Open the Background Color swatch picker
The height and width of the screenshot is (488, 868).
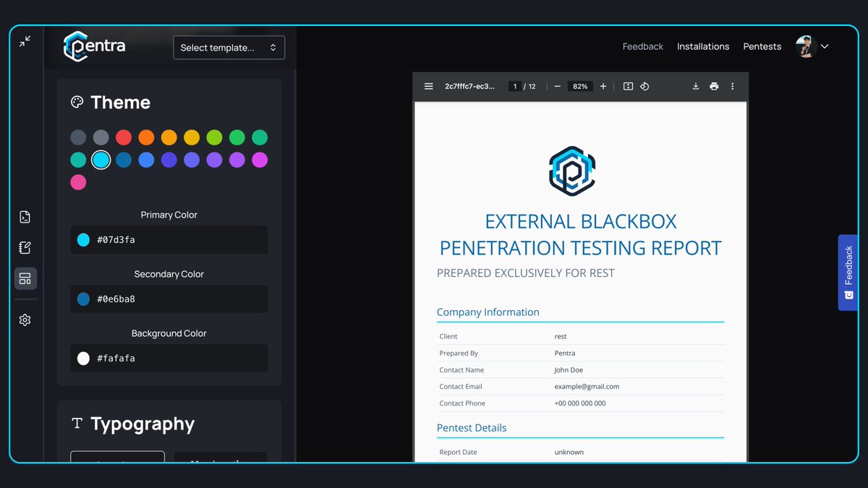[83, 359]
